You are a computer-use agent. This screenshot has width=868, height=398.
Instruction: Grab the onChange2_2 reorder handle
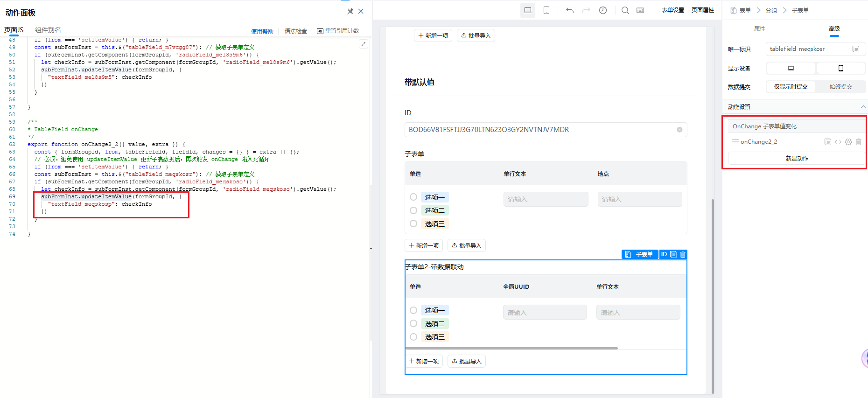pyautogui.click(x=735, y=142)
